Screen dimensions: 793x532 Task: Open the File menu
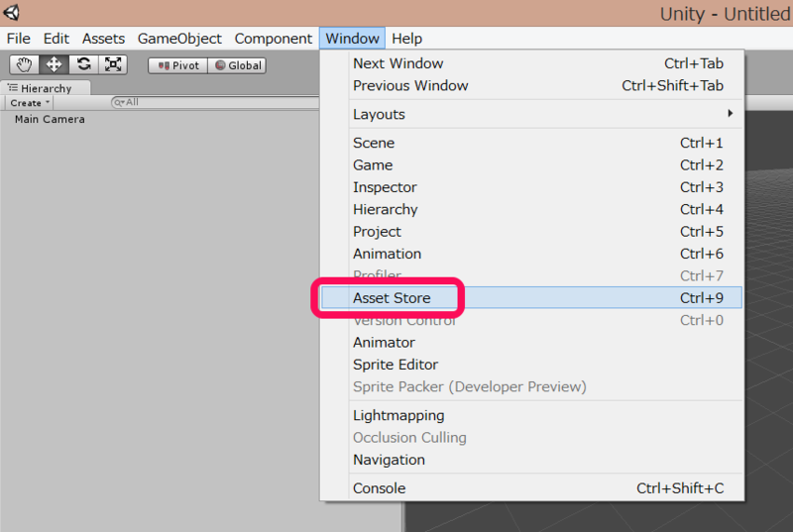(18, 39)
